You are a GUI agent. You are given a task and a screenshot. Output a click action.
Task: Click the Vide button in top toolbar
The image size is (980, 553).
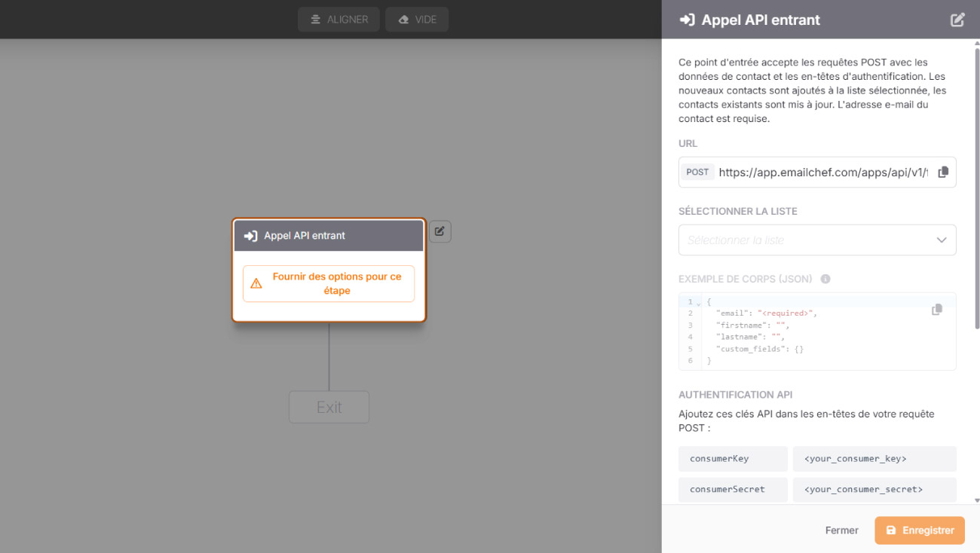[417, 20]
